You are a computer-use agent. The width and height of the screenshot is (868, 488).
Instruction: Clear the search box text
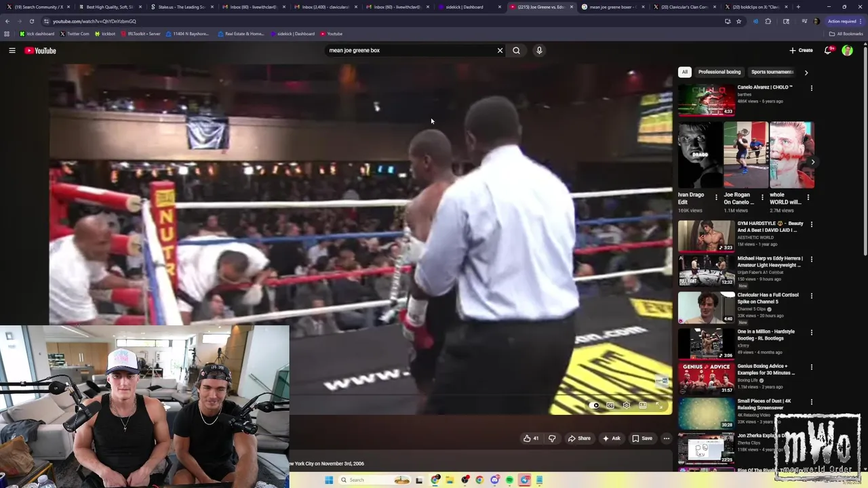pos(500,50)
